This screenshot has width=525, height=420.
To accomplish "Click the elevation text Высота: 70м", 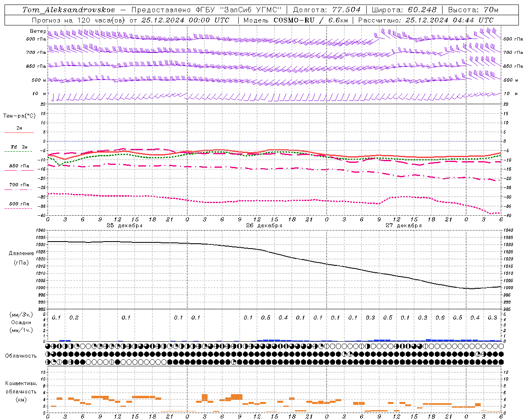I will [x=473, y=9].
